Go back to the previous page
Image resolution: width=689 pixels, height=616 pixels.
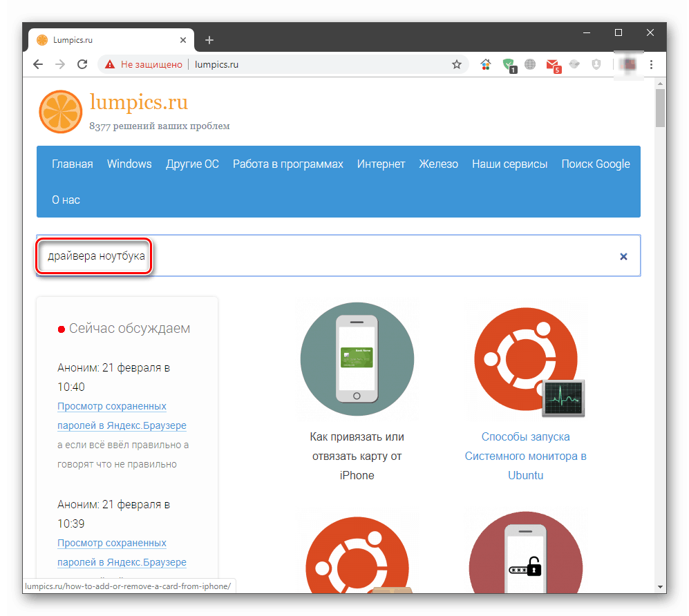(38, 64)
